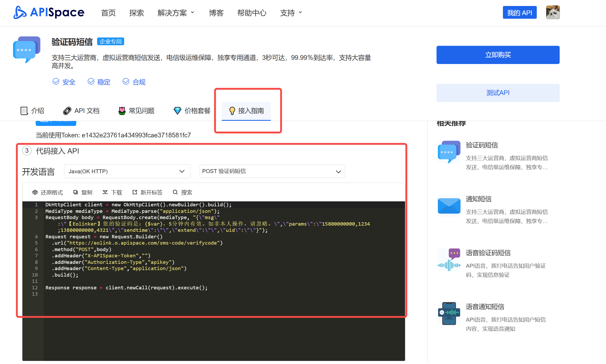606x364 pixels.
Task: Click the 语音通知短信 phone icon
Action: coord(449,313)
